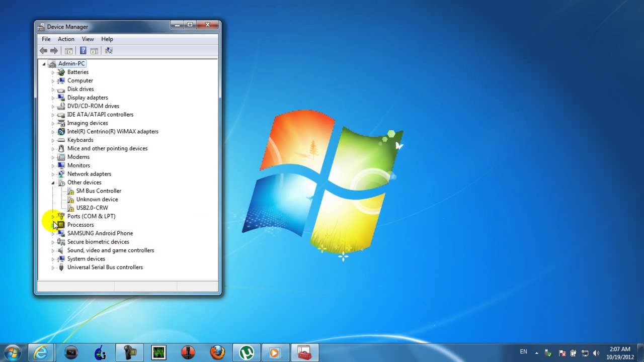Click the SM Bus Controller warning icon

pos(70,191)
